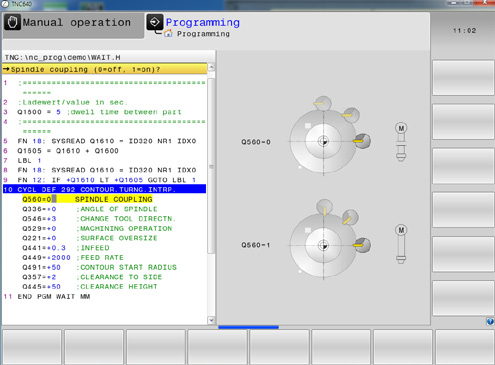The height and width of the screenshot is (365, 495).
Task: Click parameter Q445=+50 CLEARANCE HEIGHT
Action: [x=90, y=286]
